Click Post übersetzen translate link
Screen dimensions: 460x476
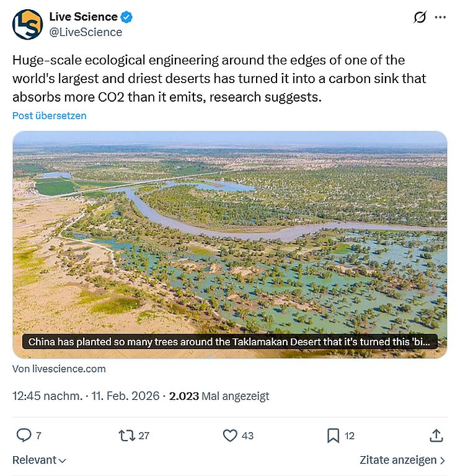click(50, 116)
